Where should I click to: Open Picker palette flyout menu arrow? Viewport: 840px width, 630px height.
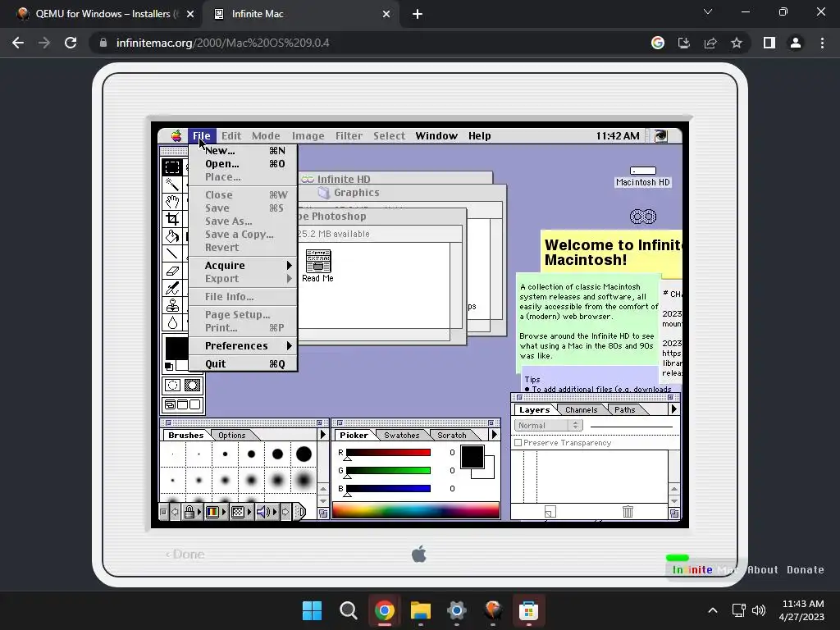click(494, 435)
